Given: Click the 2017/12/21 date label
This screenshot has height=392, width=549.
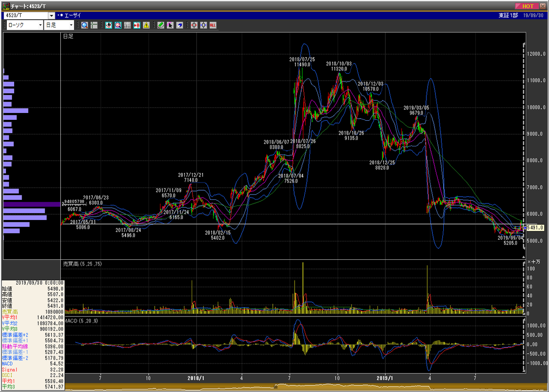Looking at the screenshot, I should [x=191, y=175].
